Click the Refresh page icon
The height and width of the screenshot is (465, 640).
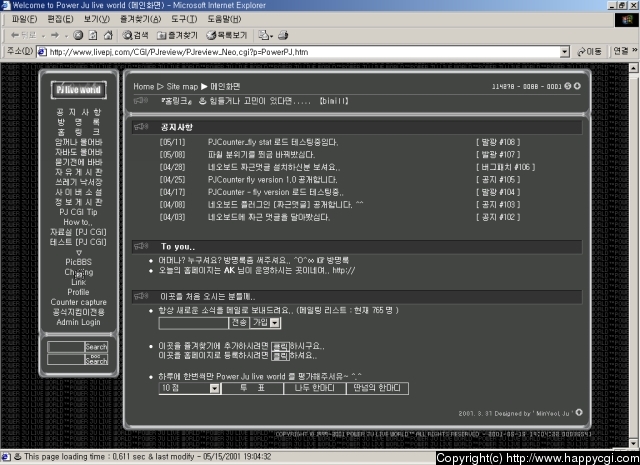pos(93,36)
